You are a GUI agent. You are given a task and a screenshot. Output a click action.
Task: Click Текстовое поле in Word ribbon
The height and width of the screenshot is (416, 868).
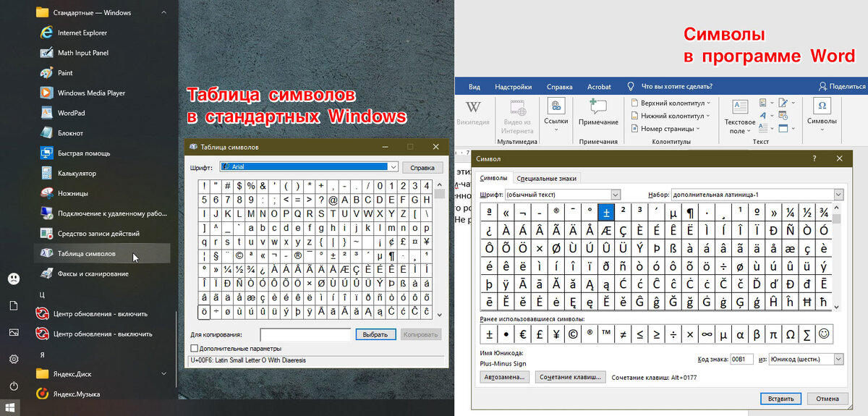[x=740, y=116]
